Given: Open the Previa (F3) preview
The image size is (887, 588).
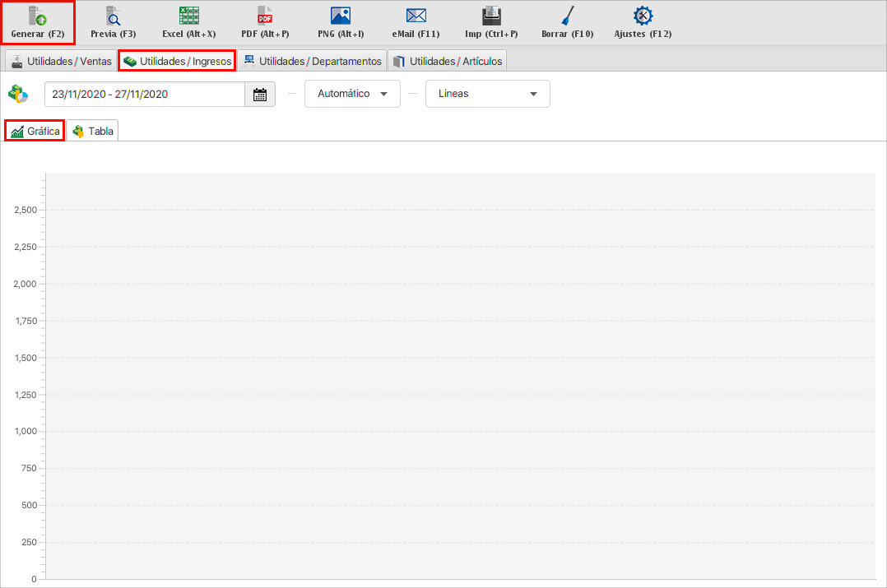Looking at the screenshot, I should [x=113, y=16].
